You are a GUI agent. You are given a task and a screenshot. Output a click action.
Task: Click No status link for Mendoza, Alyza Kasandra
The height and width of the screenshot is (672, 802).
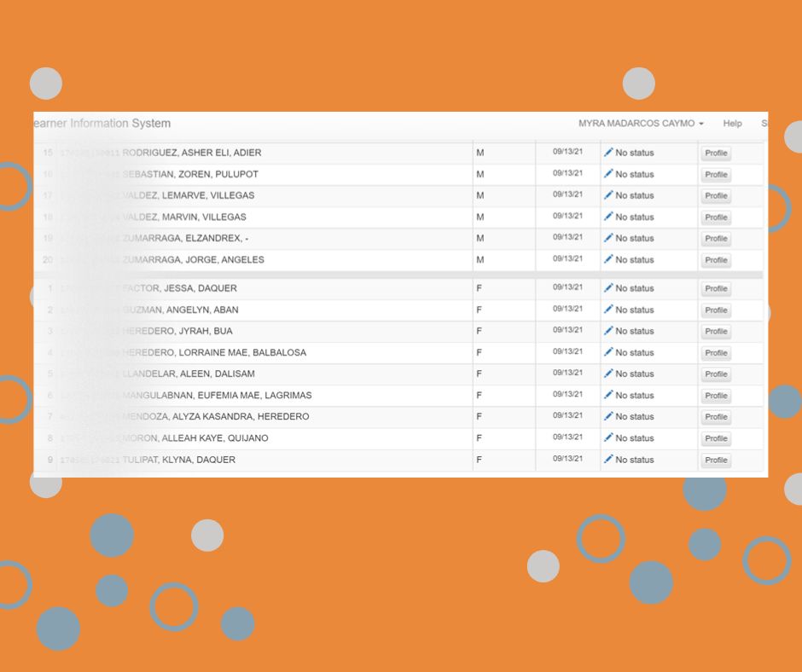634,417
